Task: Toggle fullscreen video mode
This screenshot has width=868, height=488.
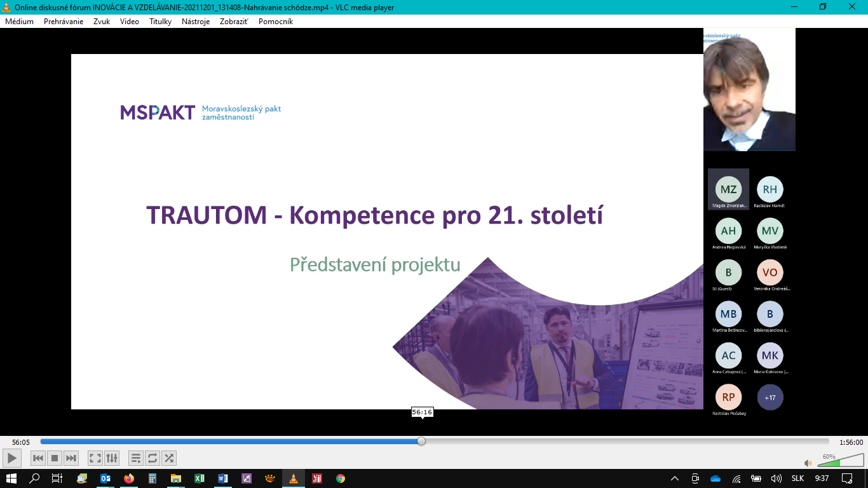Action: tap(95, 457)
